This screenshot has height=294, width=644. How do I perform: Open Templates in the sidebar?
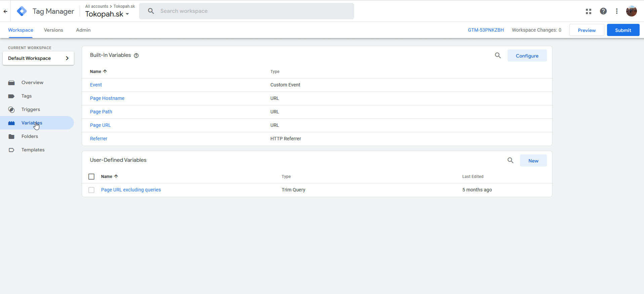click(x=33, y=150)
